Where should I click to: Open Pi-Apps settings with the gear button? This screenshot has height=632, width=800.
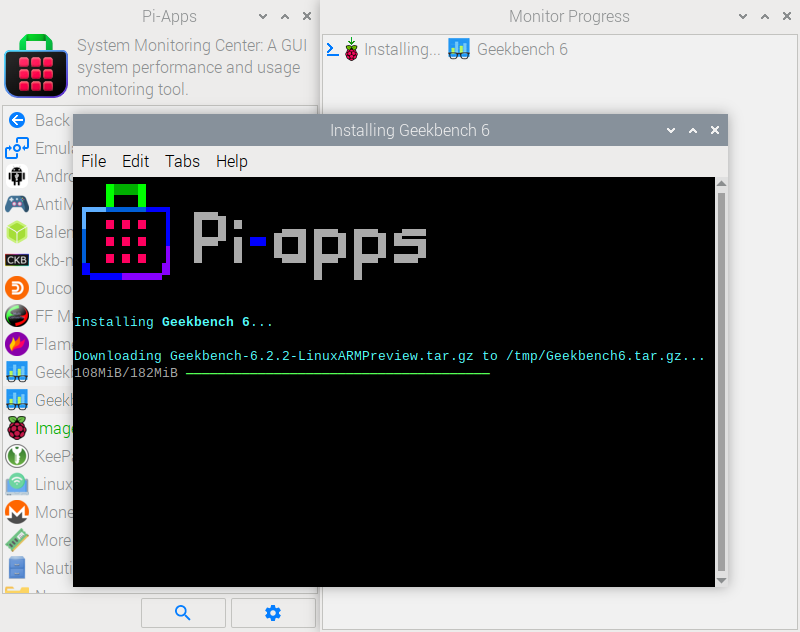(273, 612)
